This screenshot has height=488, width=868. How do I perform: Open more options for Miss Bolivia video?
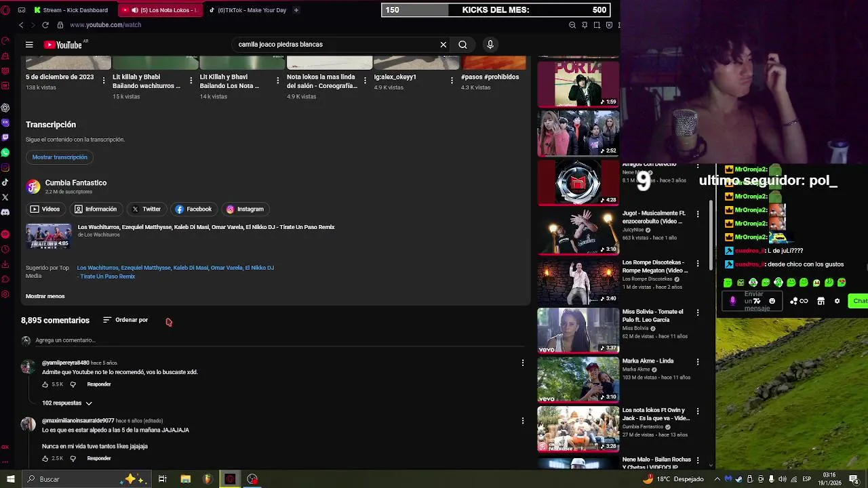(698, 312)
